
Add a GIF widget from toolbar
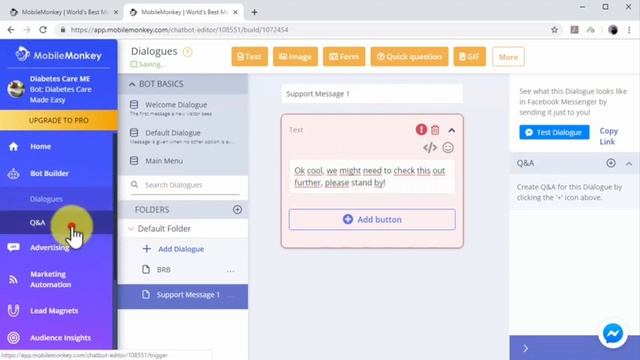tap(469, 57)
